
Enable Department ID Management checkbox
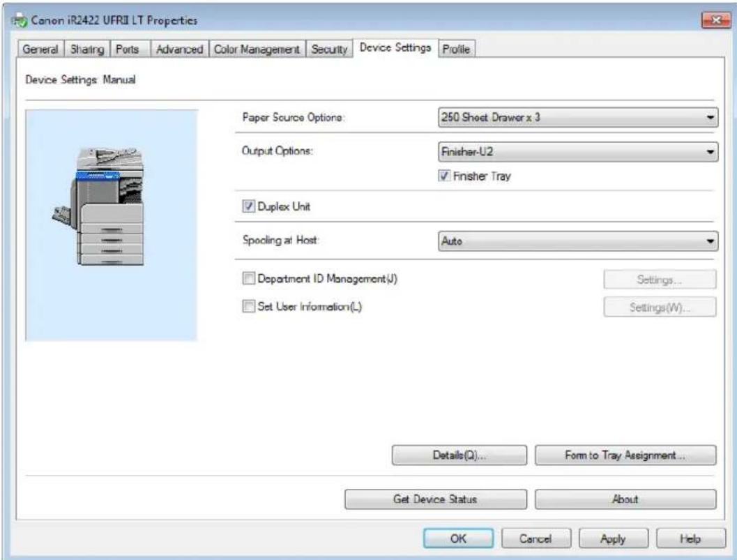(249, 278)
